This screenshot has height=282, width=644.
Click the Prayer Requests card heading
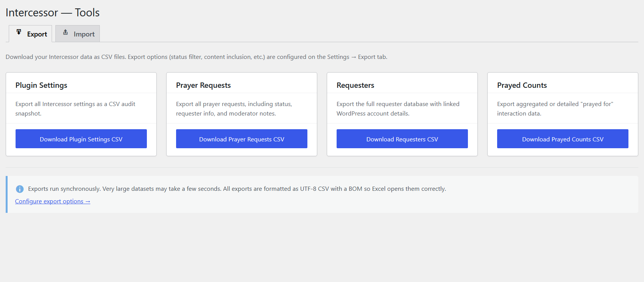tap(203, 85)
